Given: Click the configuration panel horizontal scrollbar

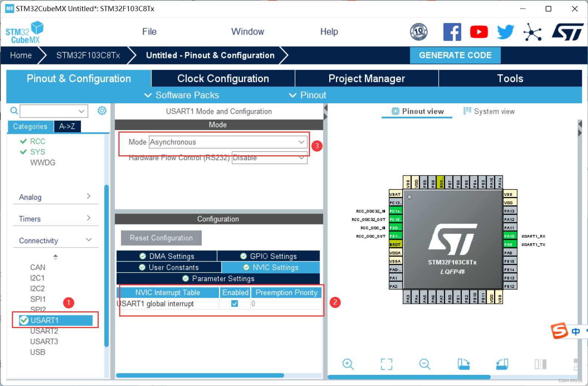Looking at the screenshot, I should tap(200, 375).
